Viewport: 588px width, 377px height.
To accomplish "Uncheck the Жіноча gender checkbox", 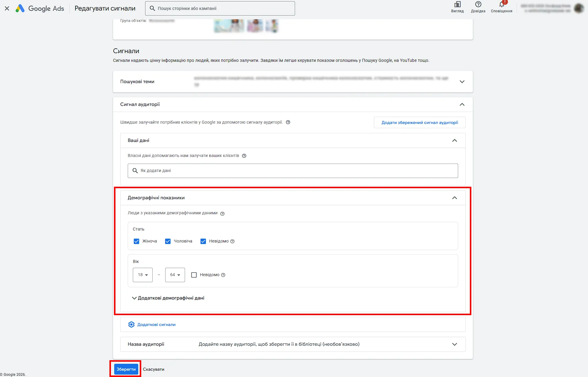I will 136,241.
